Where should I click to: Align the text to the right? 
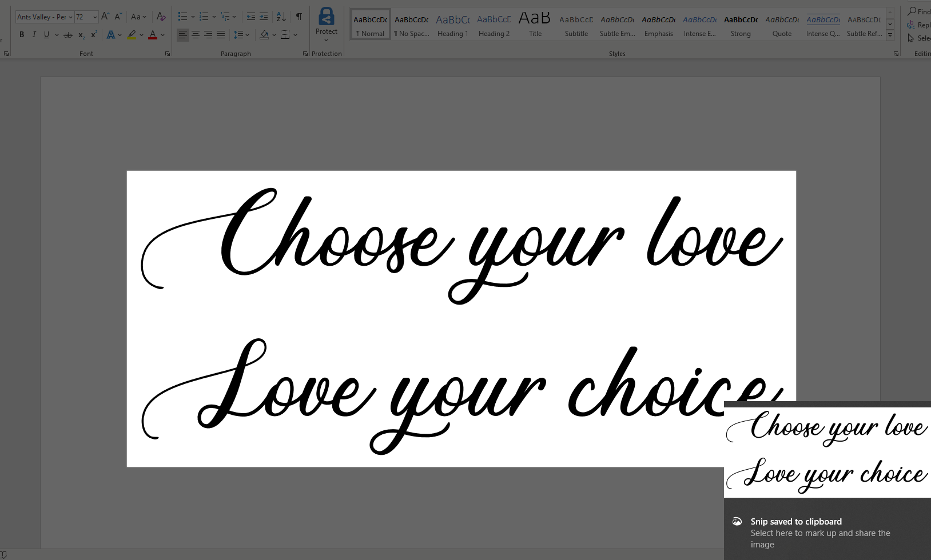[208, 35]
